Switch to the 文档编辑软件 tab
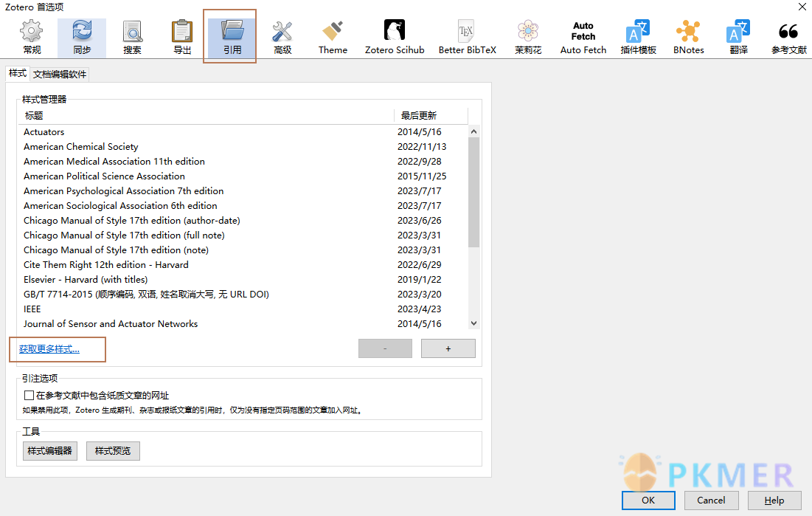This screenshot has width=812, height=516. coord(60,74)
